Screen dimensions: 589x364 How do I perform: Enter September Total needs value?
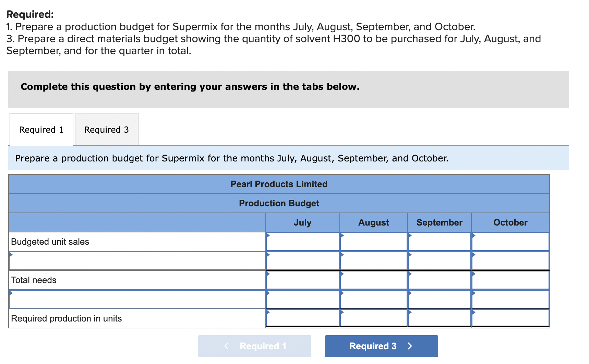pos(439,280)
